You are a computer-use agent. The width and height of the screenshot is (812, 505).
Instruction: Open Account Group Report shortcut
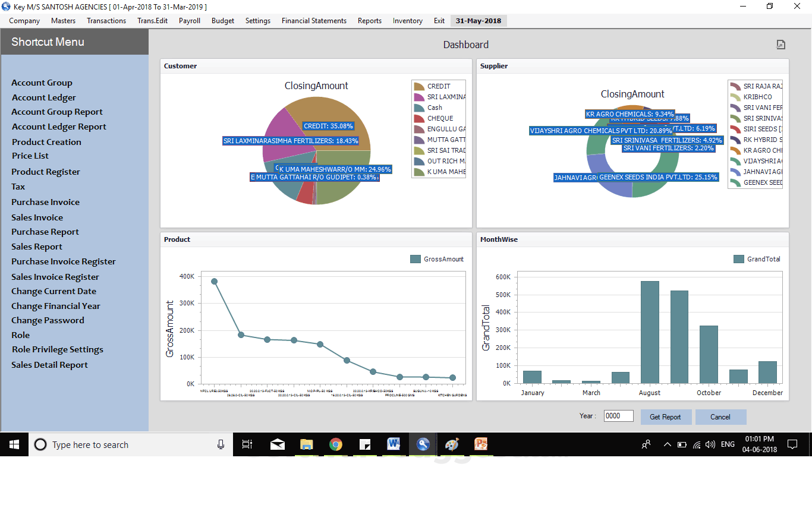[x=57, y=112]
